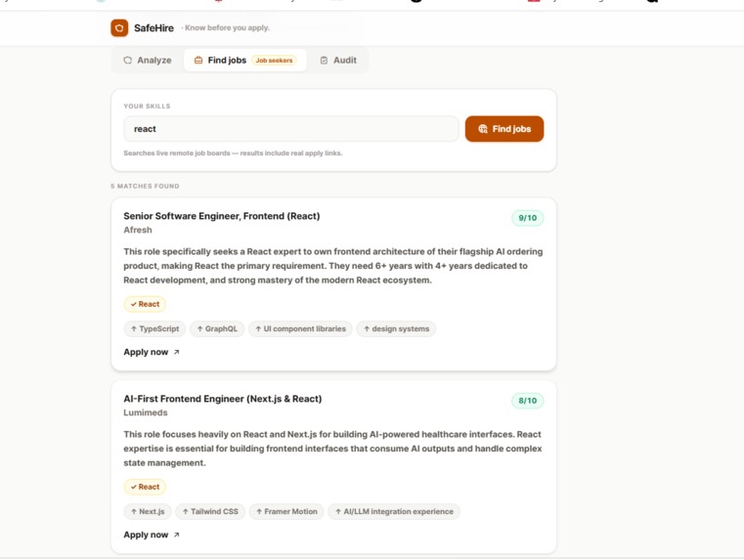744x560 pixels.
Task: Click the 8/10 match score badge
Action: pos(528,401)
